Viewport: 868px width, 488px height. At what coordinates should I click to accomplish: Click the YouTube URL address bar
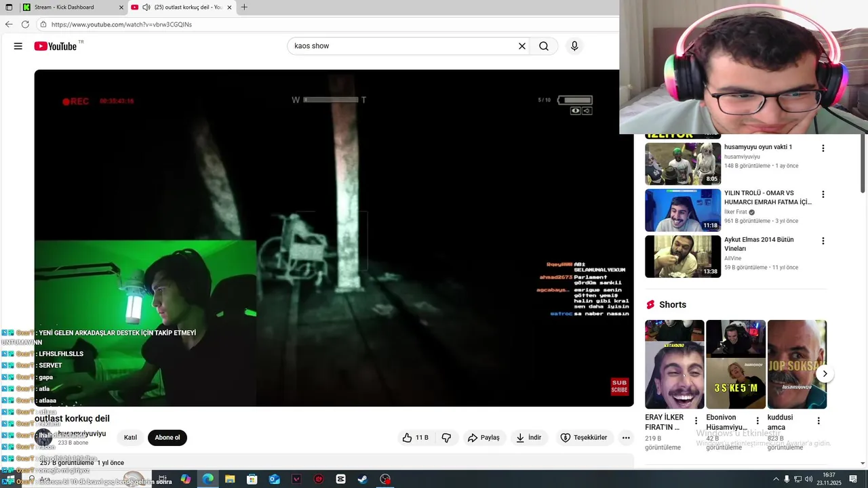click(x=325, y=24)
